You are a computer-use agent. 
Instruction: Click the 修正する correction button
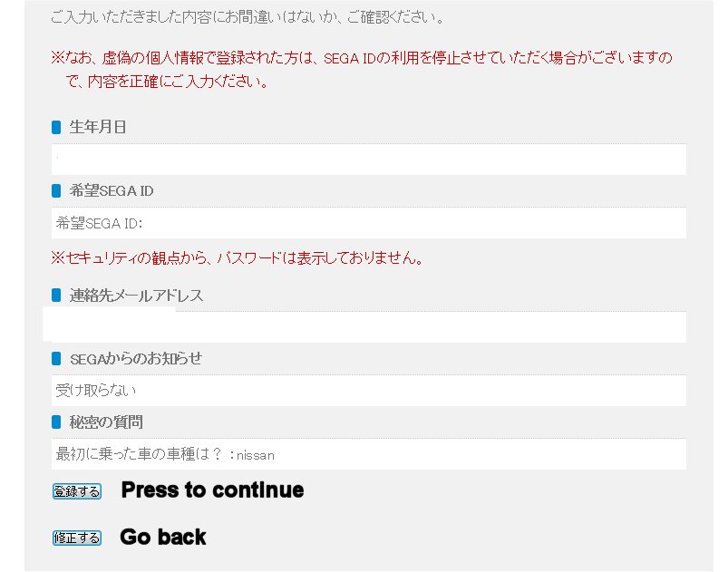pyautogui.click(x=76, y=538)
